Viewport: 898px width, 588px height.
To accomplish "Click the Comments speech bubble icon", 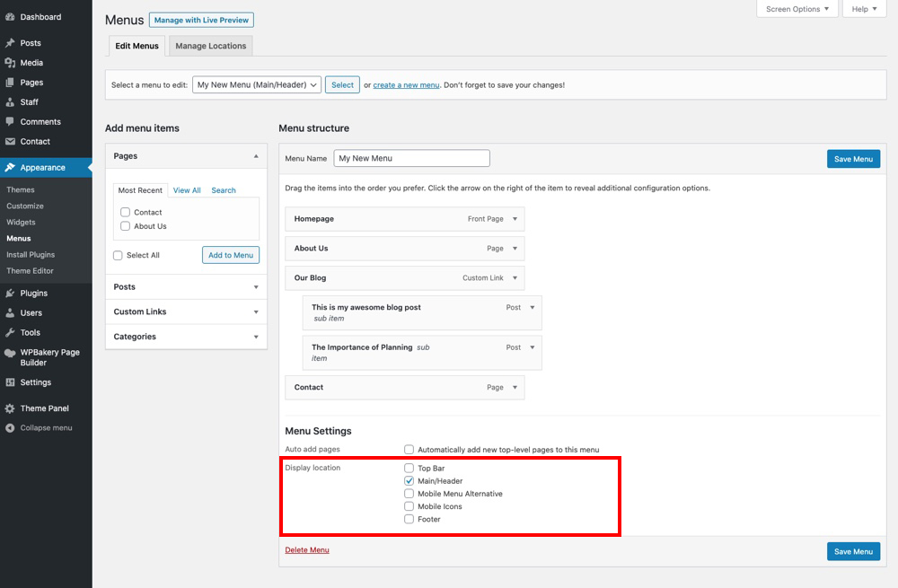I will [x=10, y=121].
